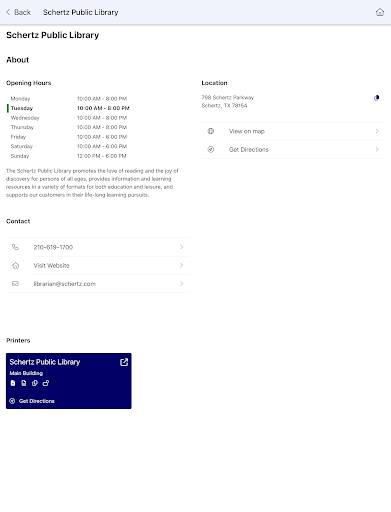The height and width of the screenshot is (512, 391).
Task: Copy address icon next to Schertz Parkway
Action: [x=376, y=98]
